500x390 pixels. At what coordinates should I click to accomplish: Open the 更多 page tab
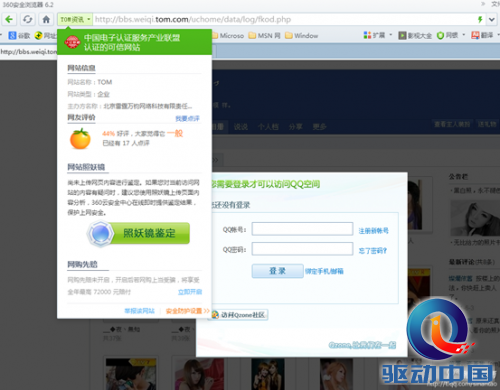coord(319,127)
